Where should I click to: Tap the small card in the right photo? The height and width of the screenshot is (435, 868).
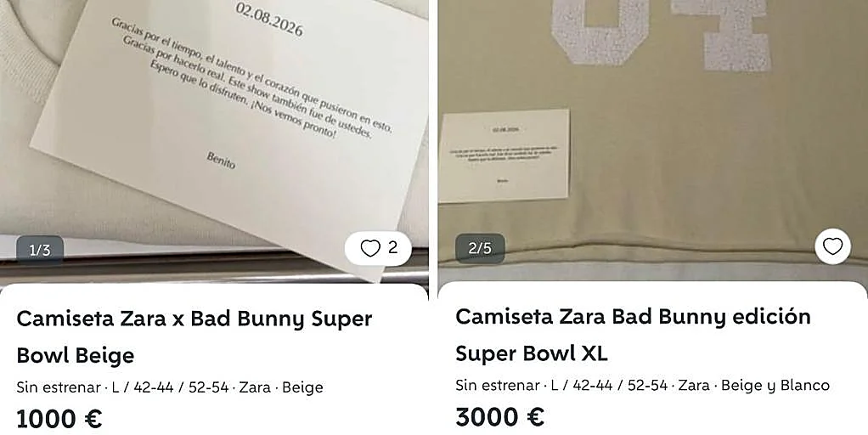[x=504, y=155]
